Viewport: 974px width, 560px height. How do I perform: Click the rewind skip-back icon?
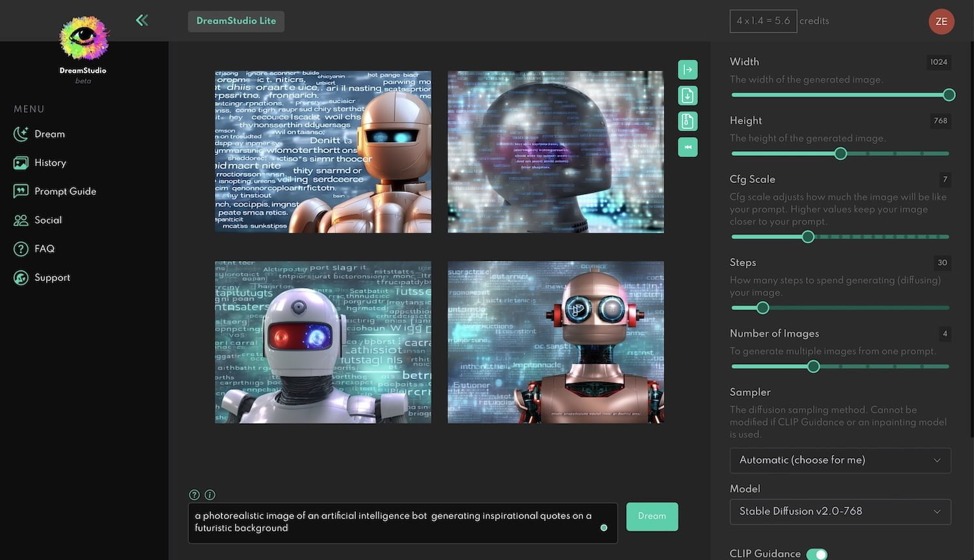(688, 147)
